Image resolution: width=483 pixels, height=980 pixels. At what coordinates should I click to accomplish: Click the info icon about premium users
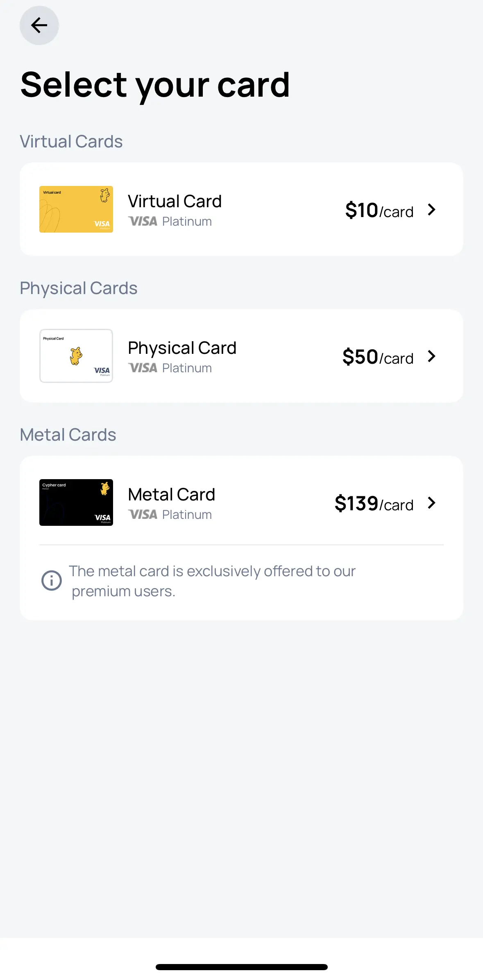tap(52, 580)
